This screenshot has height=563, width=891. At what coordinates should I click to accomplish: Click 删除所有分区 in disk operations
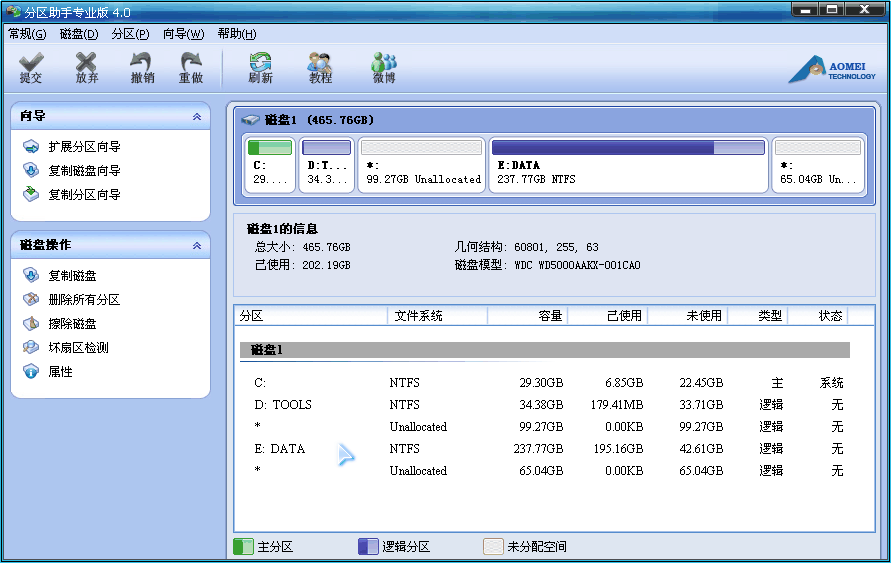pyautogui.click(x=84, y=300)
